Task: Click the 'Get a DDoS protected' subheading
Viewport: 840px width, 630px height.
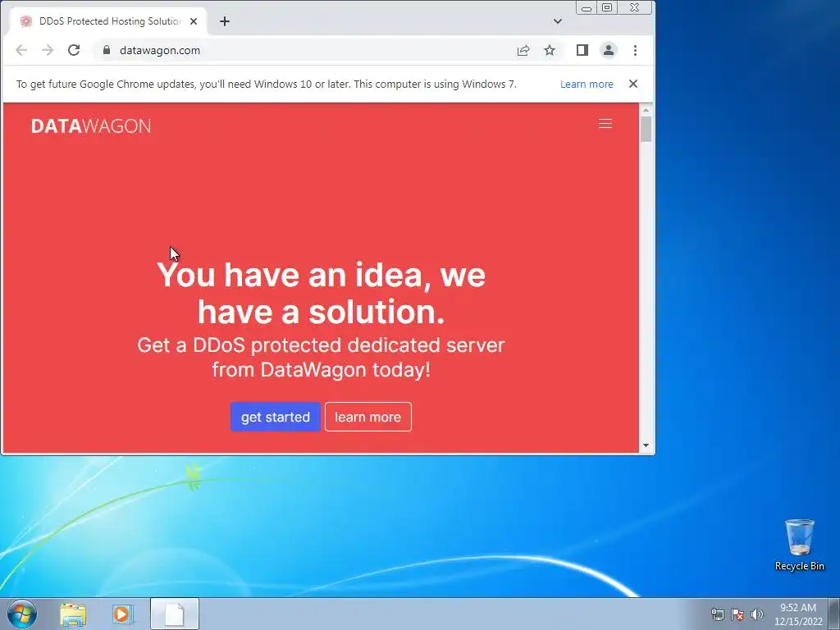Action: tap(321, 358)
